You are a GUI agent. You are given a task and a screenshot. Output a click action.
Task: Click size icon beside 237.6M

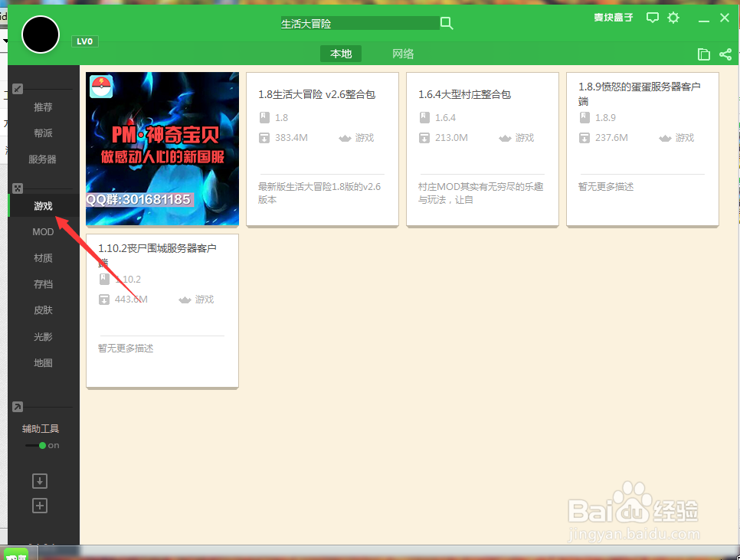584,138
